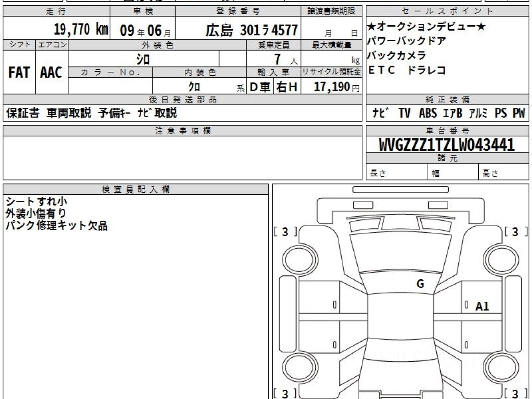Viewport: 532px width, 399px height.
Task: Click the registration number 広島 301 ラ 4577
Action: tap(251, 30)
